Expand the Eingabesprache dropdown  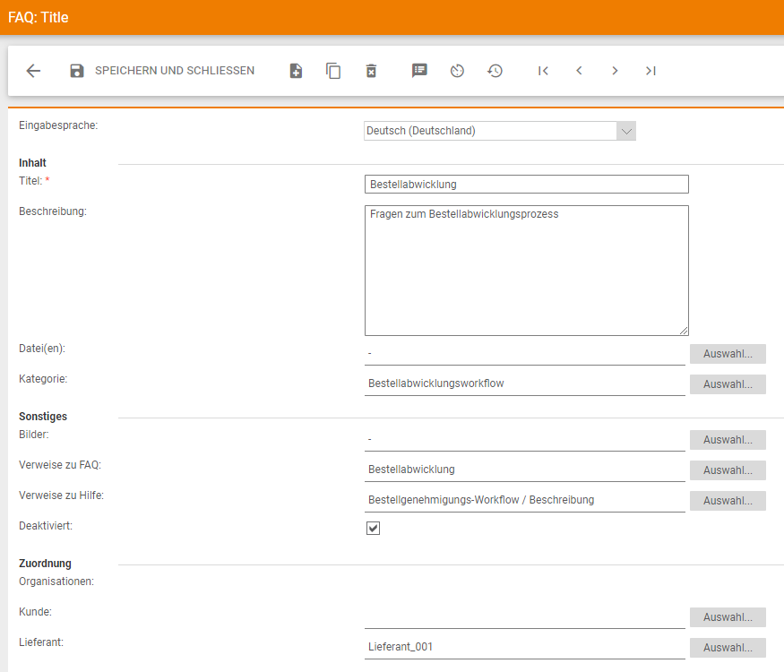click(626, 131)
